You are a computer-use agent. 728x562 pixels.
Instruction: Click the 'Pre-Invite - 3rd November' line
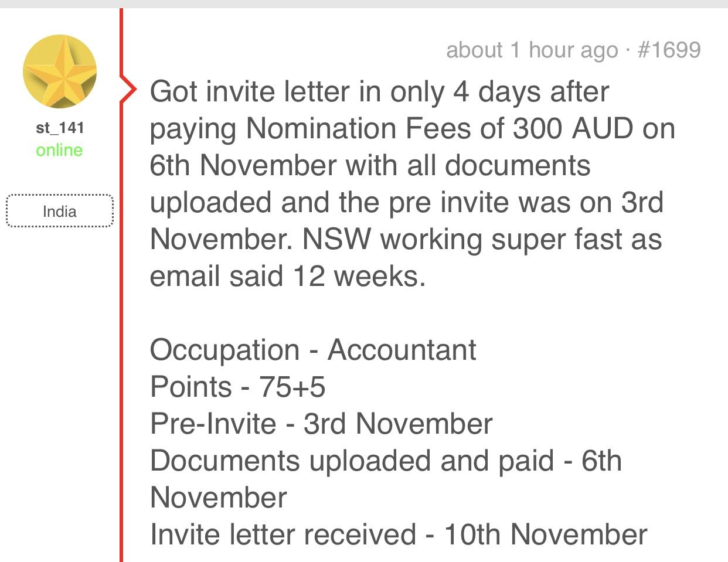click(x=321, y=424)
